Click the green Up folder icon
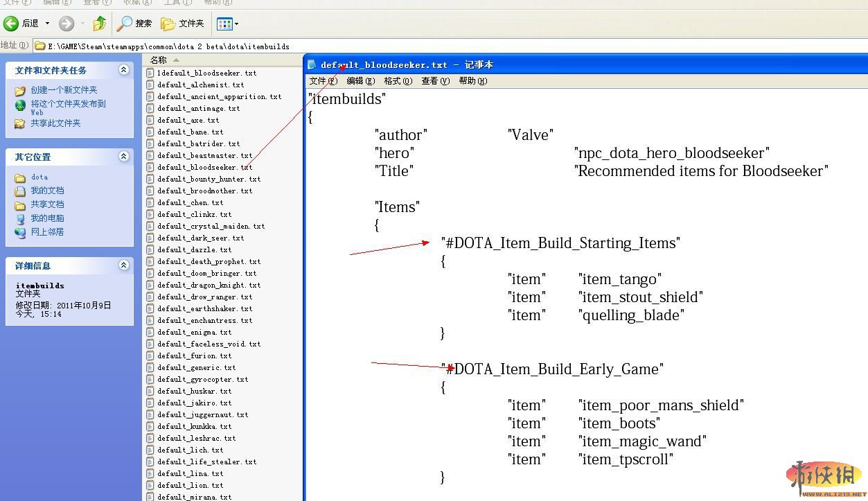Screen dimensions: 868x501 100,24
